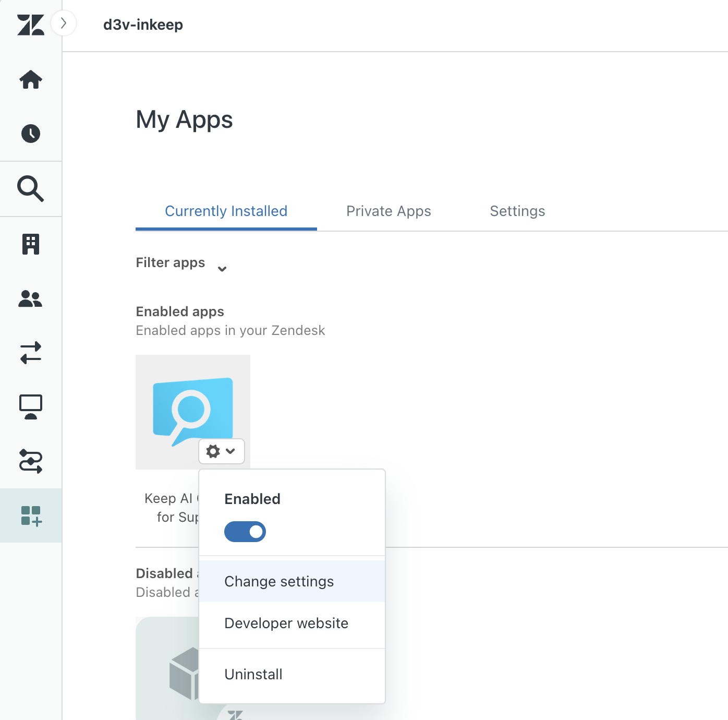The image size is (728, 720).
Task: Go to Home via the house icon
Action: pos(31,80)
